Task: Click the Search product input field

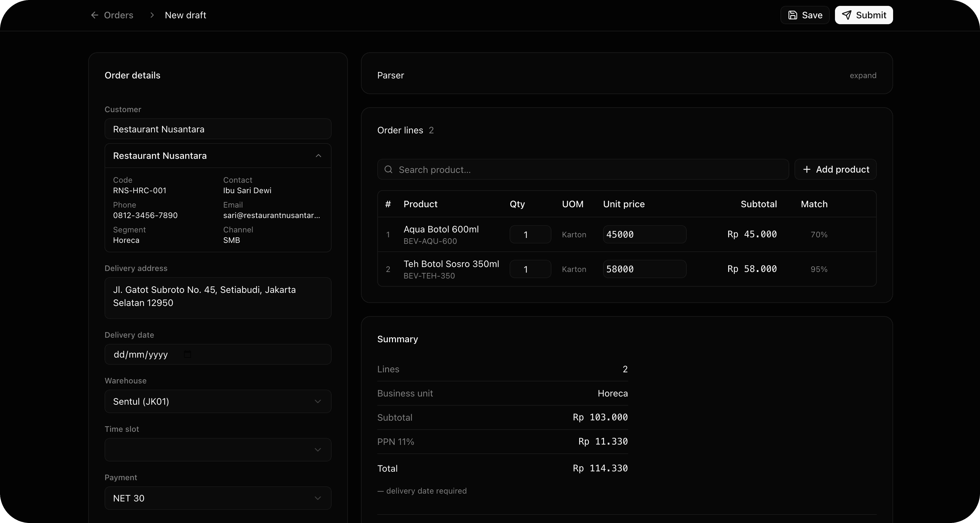Action: coord(532,170)
